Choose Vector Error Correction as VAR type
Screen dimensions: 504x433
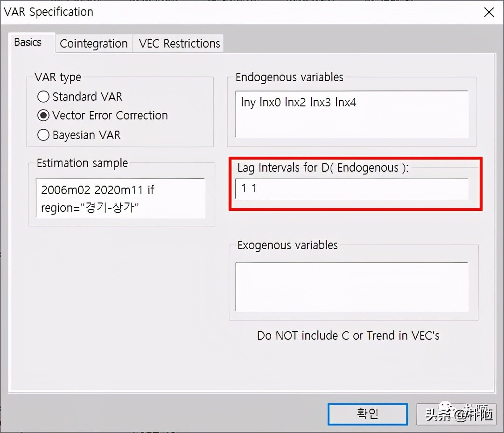(43, 115)
